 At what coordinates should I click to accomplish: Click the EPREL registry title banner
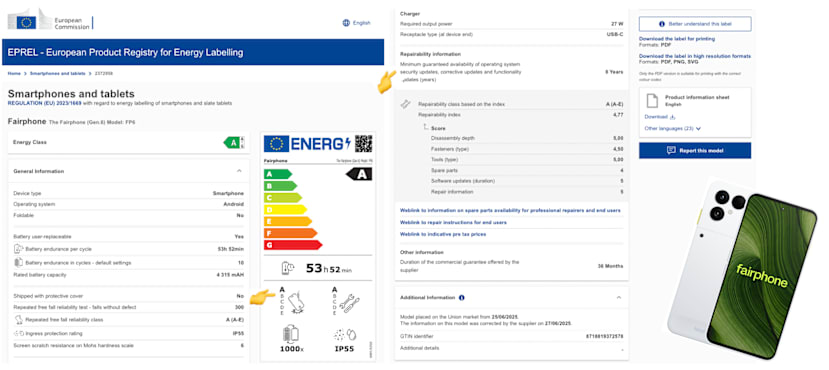[193, 52]
